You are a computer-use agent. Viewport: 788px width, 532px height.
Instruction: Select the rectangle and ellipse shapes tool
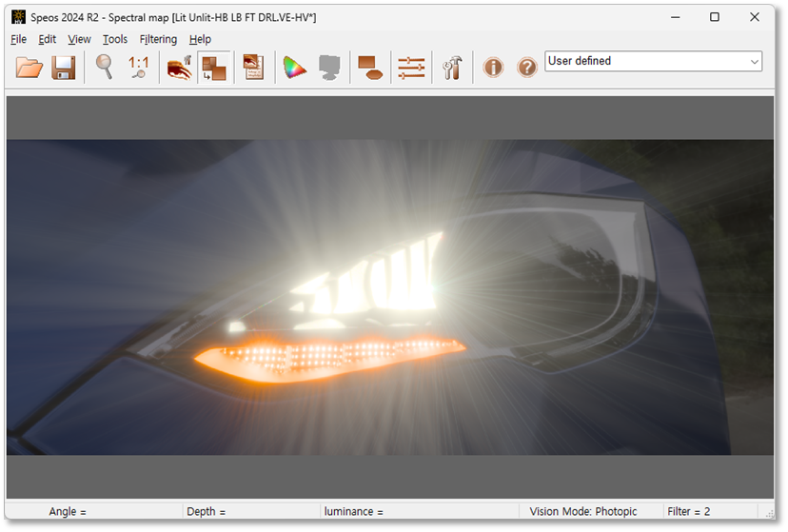370,67
